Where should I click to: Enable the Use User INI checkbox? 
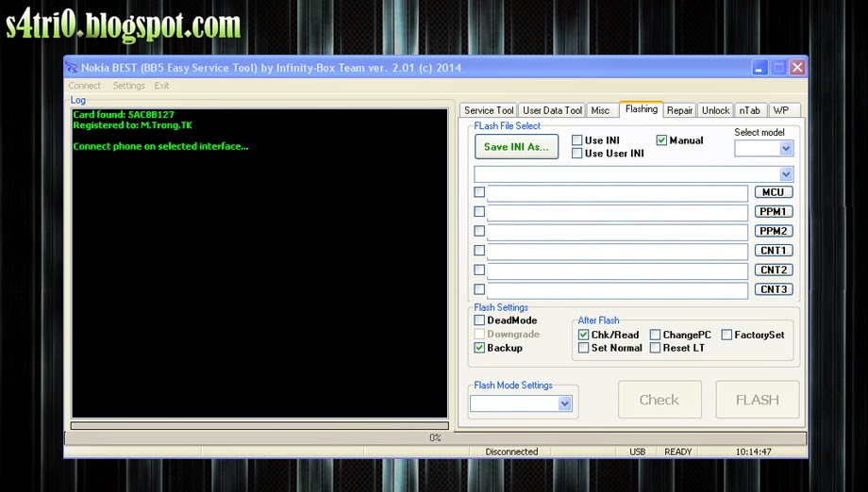[x=576, y=153]
